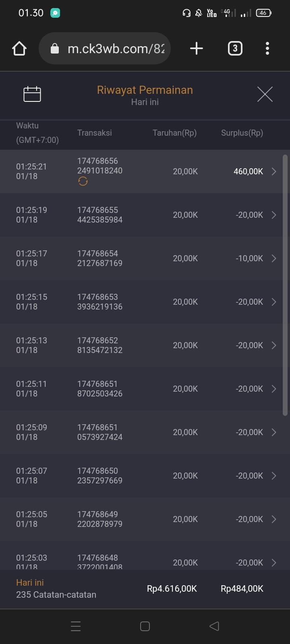Open the tab switcher showing 3 tabs
Screen dimensions: 290x644
click(235, 49)
